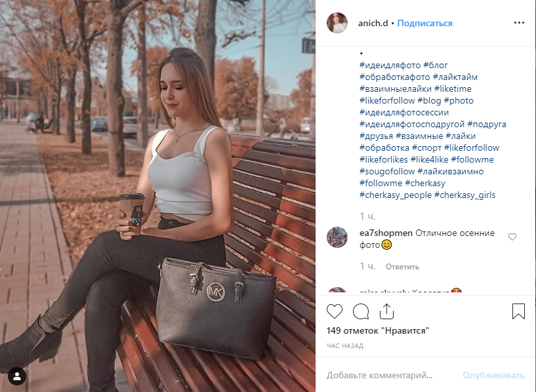Show tagged people icon on the photo
The image size is (536, 392).
(x=17, y=376)
